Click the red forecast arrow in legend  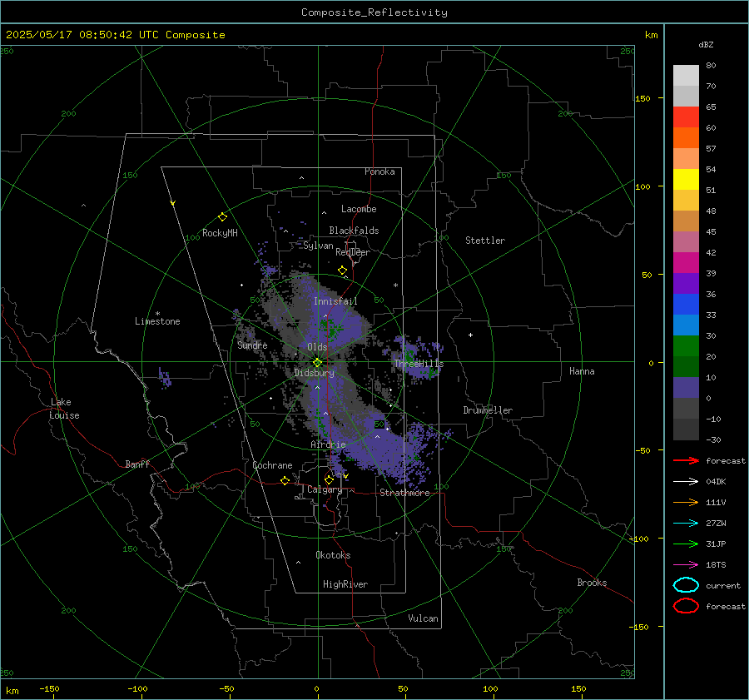click(x=686, y=460)
